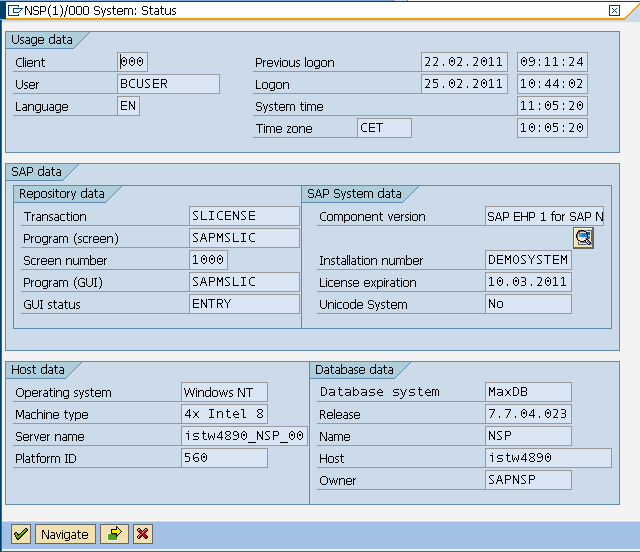Click the Installation number label
This screenshot has width=640, height=552.
tap(371, 261)
